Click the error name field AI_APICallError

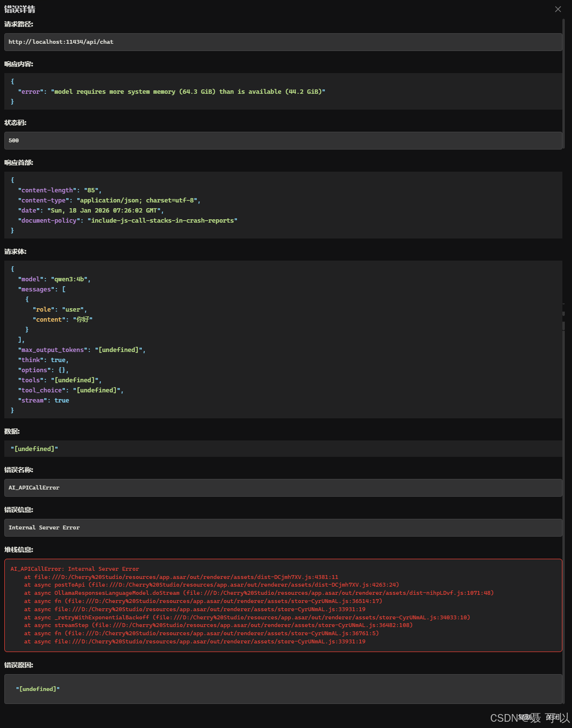[283, 488]
